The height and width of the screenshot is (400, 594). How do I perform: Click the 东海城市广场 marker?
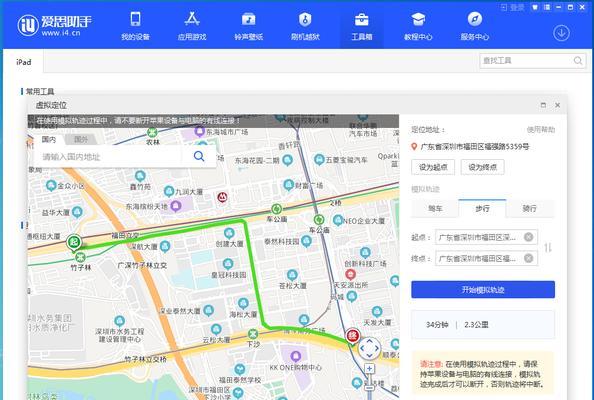point(200,132)
